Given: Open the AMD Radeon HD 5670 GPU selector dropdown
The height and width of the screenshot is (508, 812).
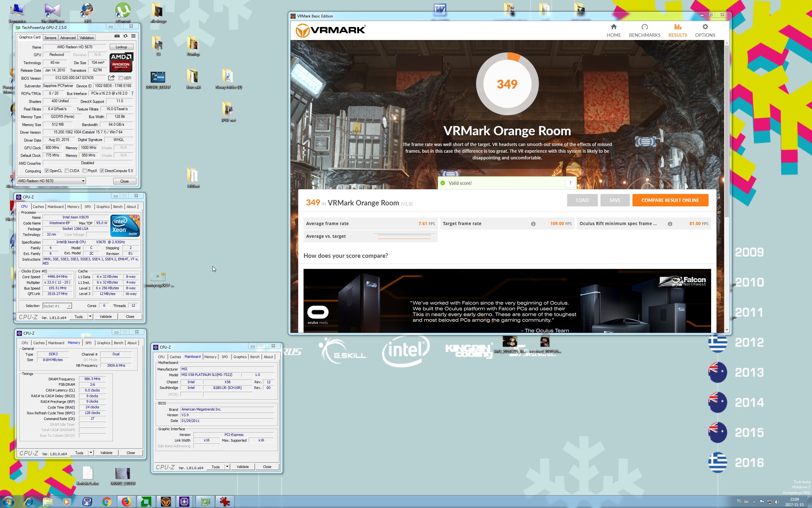Looking at the screenshot, I should (51, 181).
